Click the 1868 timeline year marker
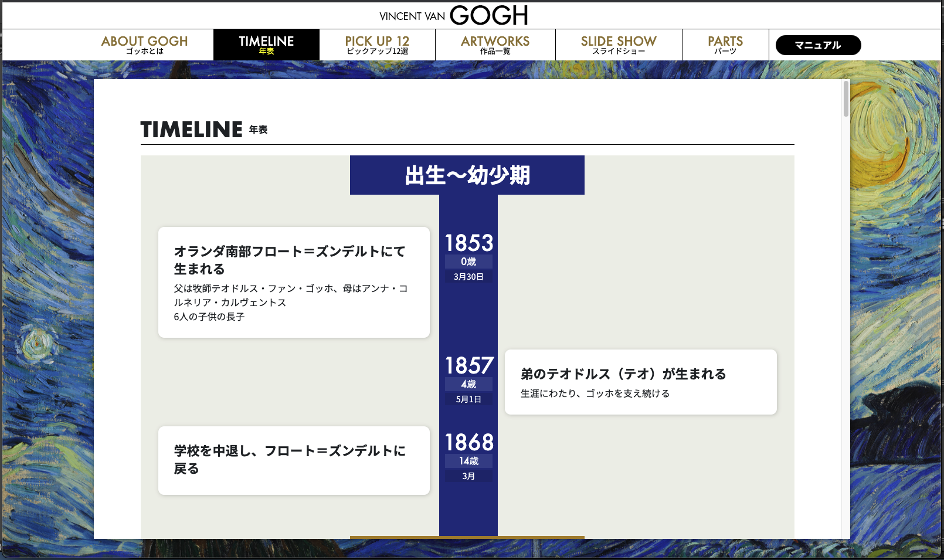 pos(468,442)
